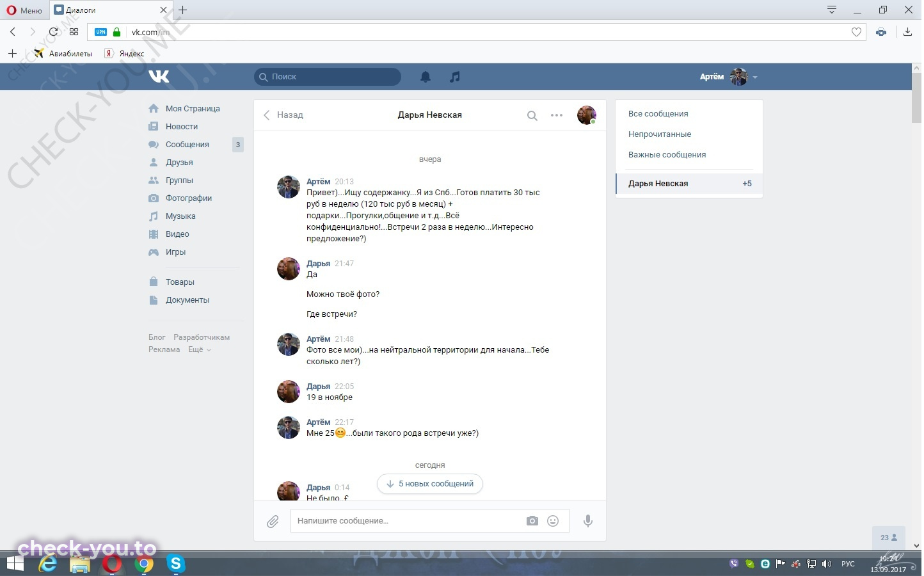The width and height of the screenshot is (924, 576).
Task: Filter by Непрочитанные messages
Action: 660,134
